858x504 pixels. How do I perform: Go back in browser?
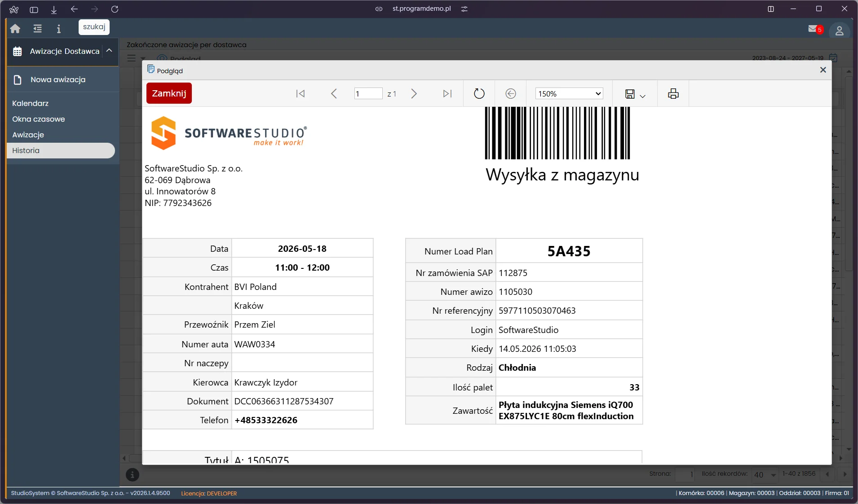click(x=74, y=9)
